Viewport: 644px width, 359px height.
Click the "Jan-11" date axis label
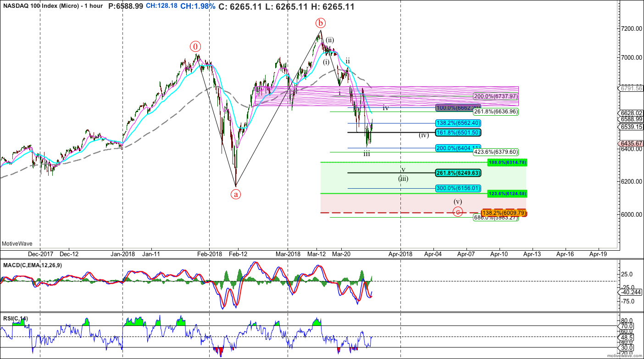pyautogui.click(x=150, y=253)
